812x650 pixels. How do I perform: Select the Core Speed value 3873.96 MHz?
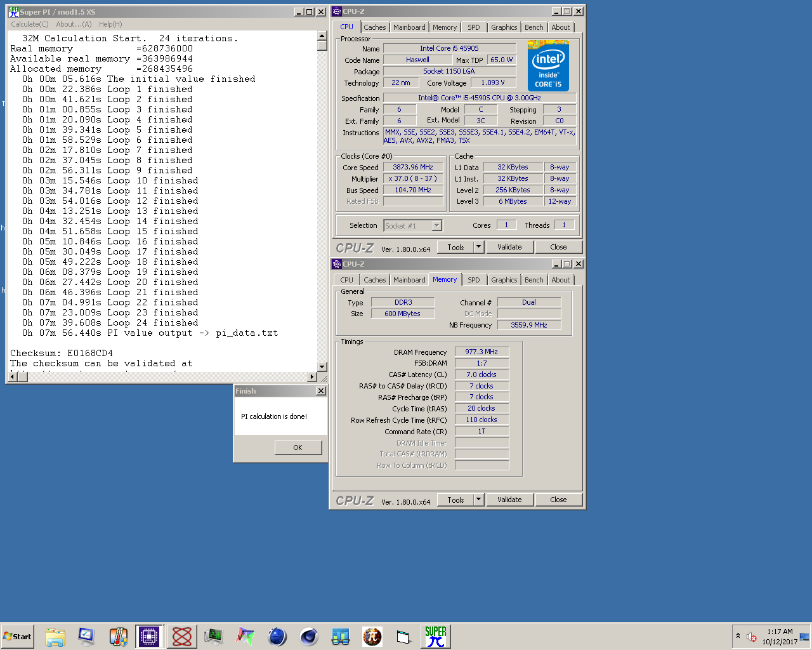click(x=413, y=168)
